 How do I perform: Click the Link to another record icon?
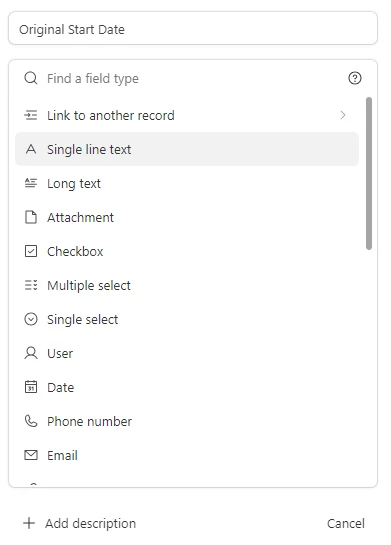(31, 115)
